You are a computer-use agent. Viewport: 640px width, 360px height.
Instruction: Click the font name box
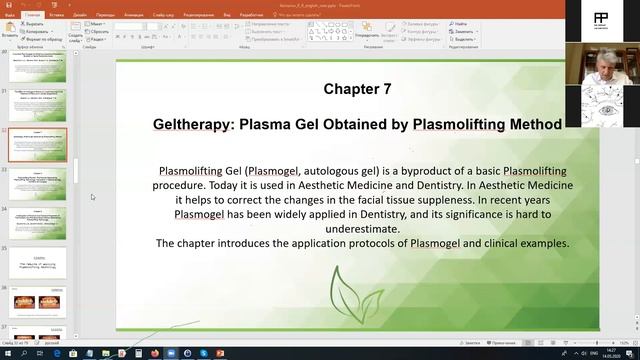point(128,26)
